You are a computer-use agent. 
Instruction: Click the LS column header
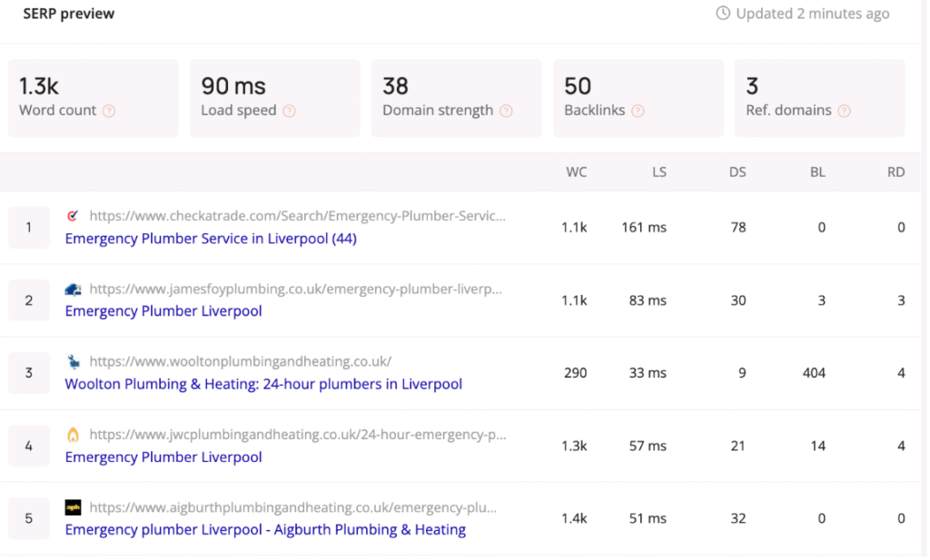coord(659,172)
